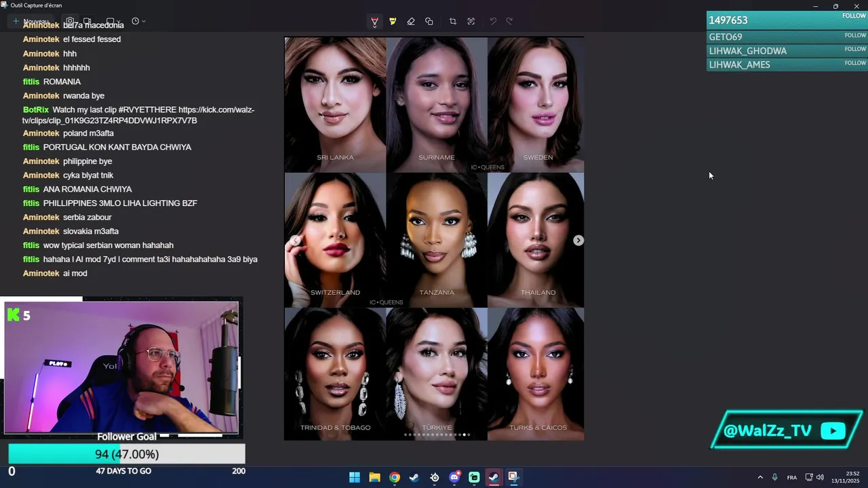Click the '47 DAYS TO GO' text
The image size is (868, 488).
[x=123, y=471]
